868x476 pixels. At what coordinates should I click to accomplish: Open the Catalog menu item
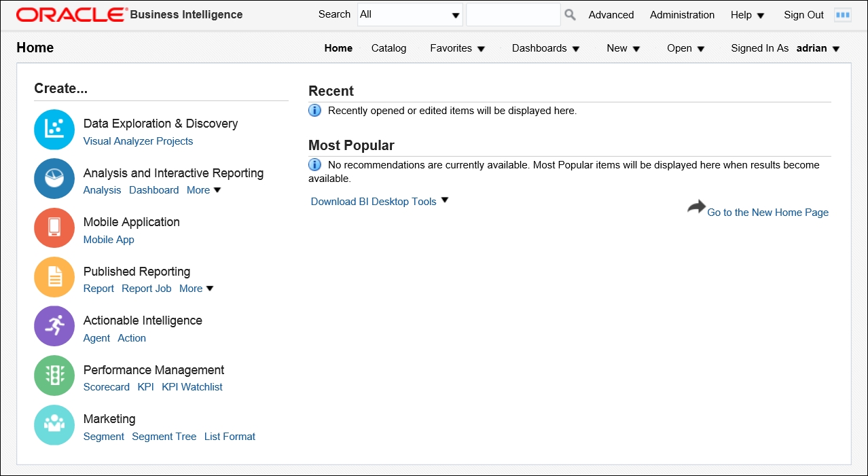388,48
